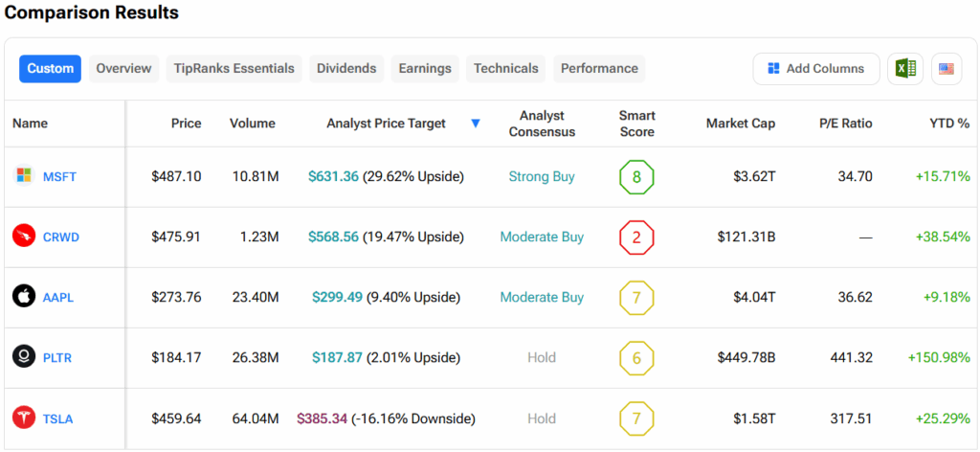Sort by Analyst Price Target arrow
980x452 pixels.
coord(476,124)
